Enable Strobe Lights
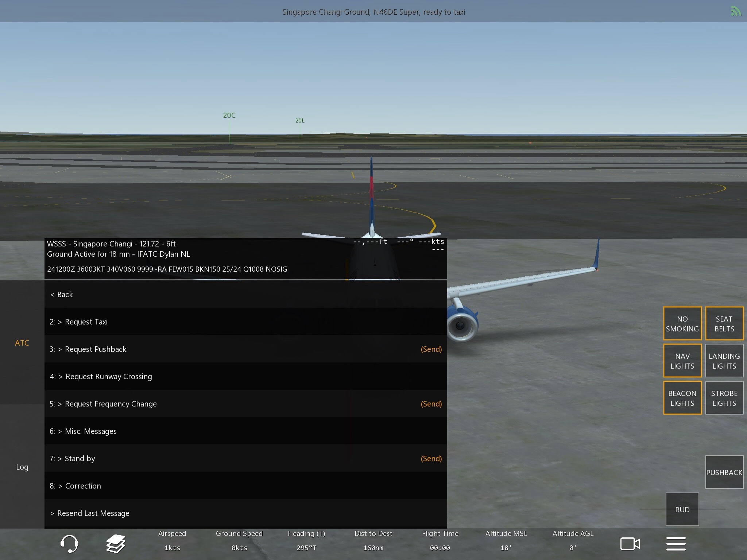The image size is (747, 560). (724, 398)
